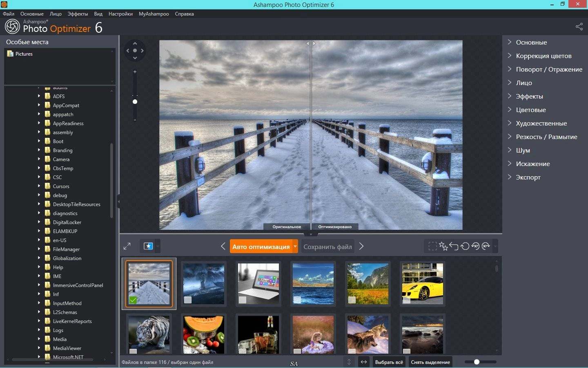
Task: Go to next image arrow
Action: point(361,246)
